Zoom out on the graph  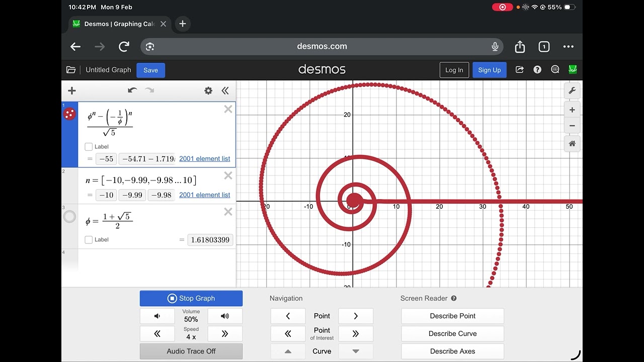(x=572, y=126)
